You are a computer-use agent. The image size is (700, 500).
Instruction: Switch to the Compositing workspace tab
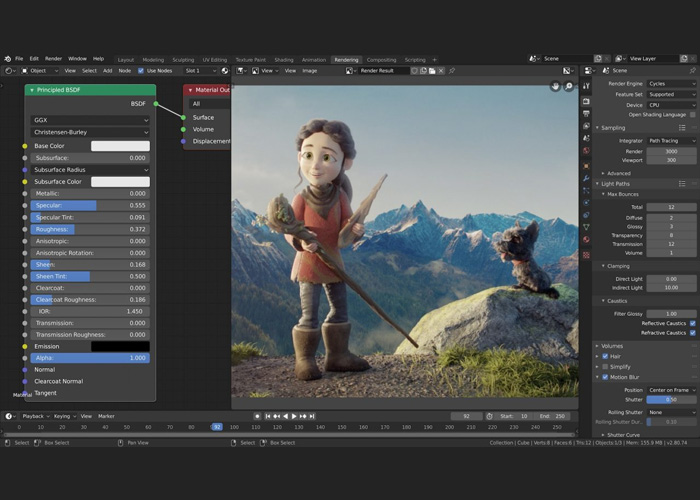tap(381, 59)
